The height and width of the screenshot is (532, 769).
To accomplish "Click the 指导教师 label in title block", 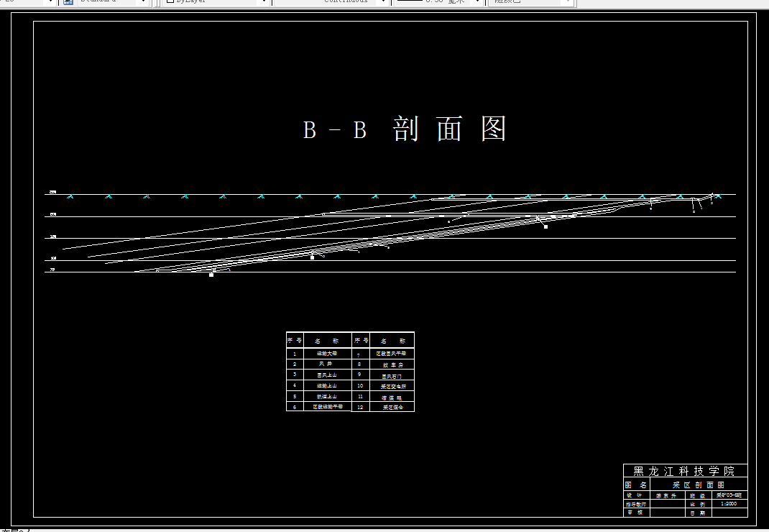I will coord(635,504).
